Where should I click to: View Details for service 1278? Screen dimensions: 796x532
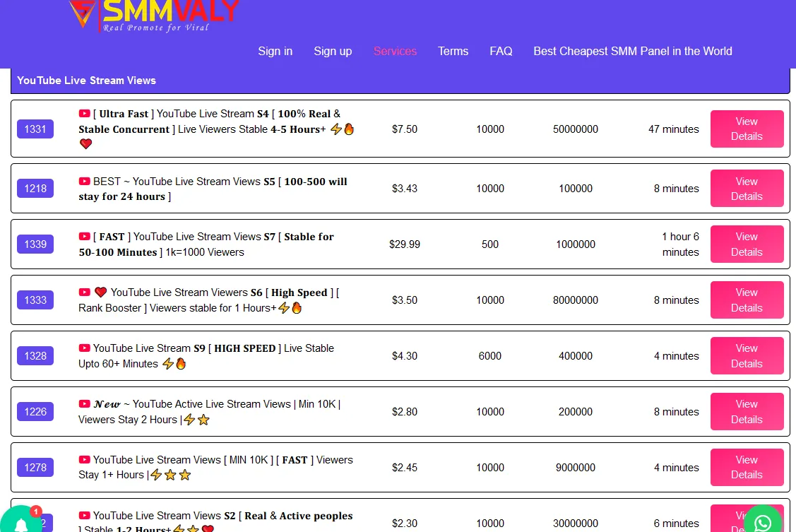(747, 468)
